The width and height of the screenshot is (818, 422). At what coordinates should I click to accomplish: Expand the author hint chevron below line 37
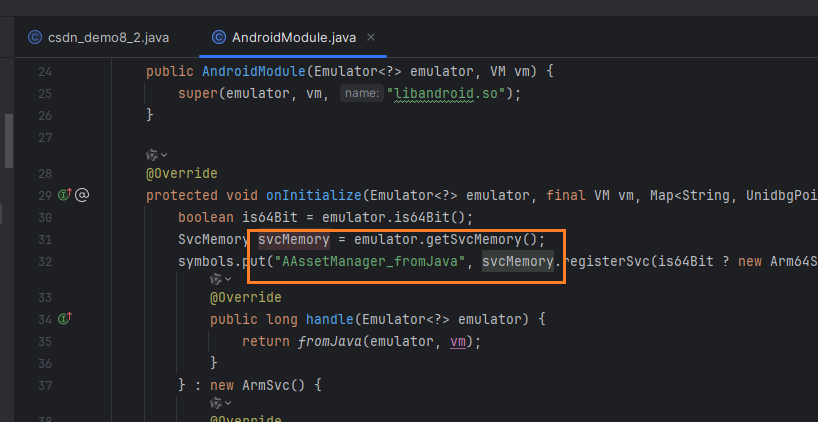(x=228, y=403)
